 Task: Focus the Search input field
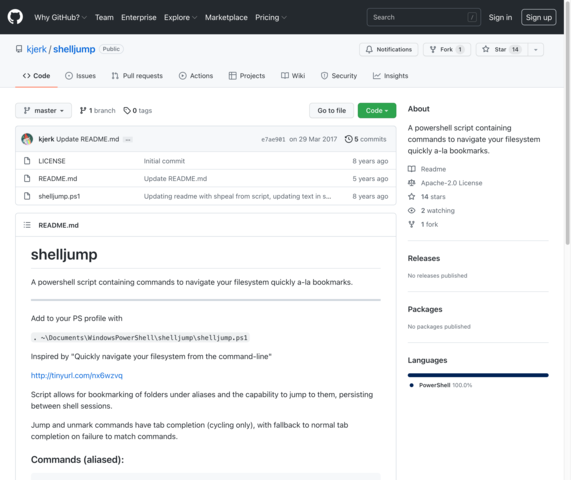pyautogui.click(x=424, y=17)
